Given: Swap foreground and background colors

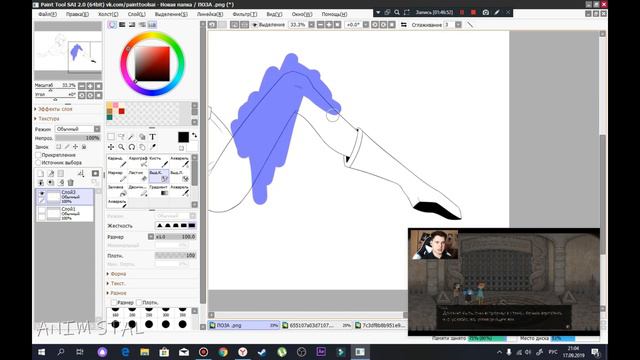Looking at the screenshot, I should [194, 135].
